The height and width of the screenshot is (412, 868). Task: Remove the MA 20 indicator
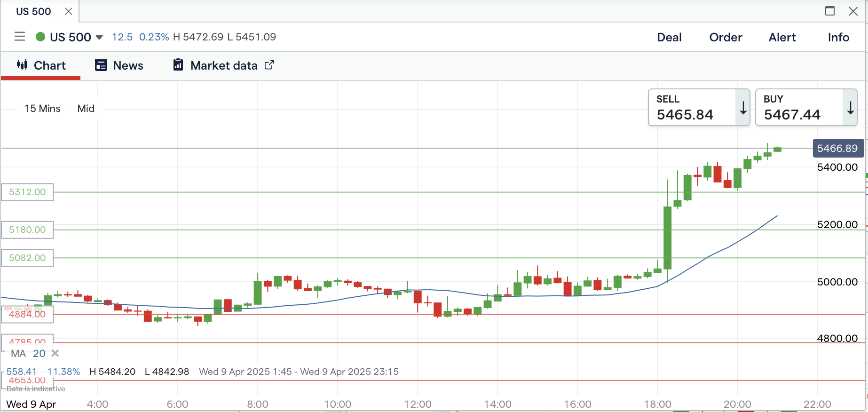coord(55,353)
